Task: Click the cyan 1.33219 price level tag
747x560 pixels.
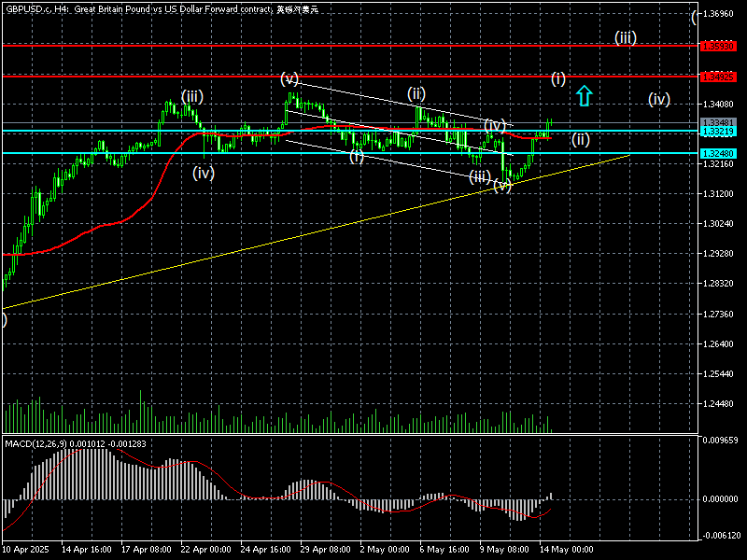Action: pyautogui.click(x=718, y=131)
